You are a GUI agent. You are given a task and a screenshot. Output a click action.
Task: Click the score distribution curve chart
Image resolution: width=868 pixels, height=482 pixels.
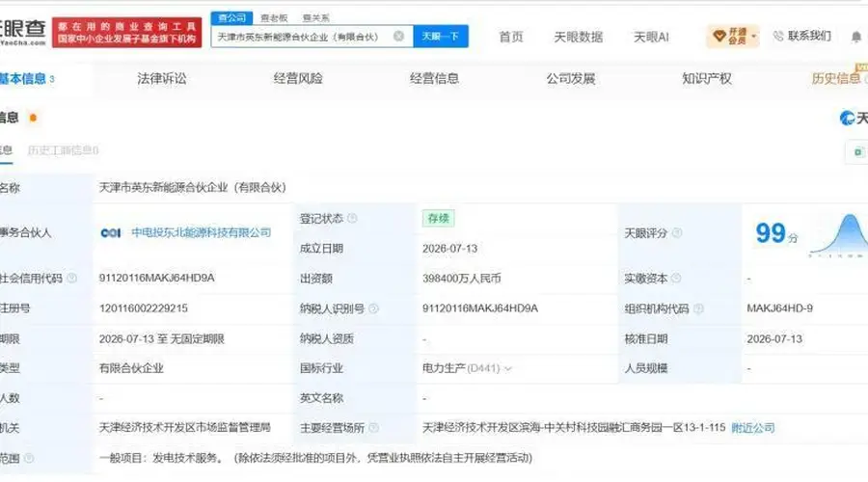(838, 235)
